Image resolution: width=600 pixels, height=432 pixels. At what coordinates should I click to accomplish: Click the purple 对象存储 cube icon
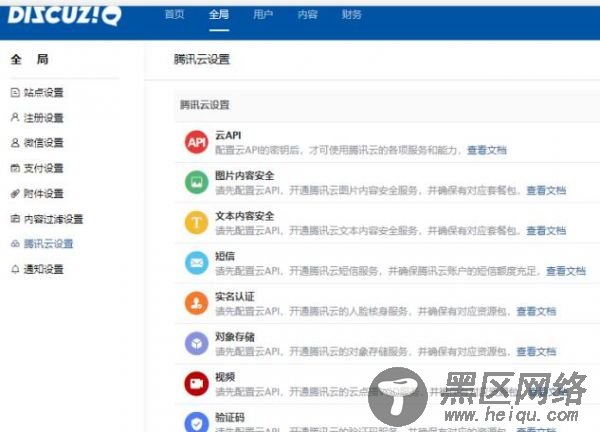197,344
